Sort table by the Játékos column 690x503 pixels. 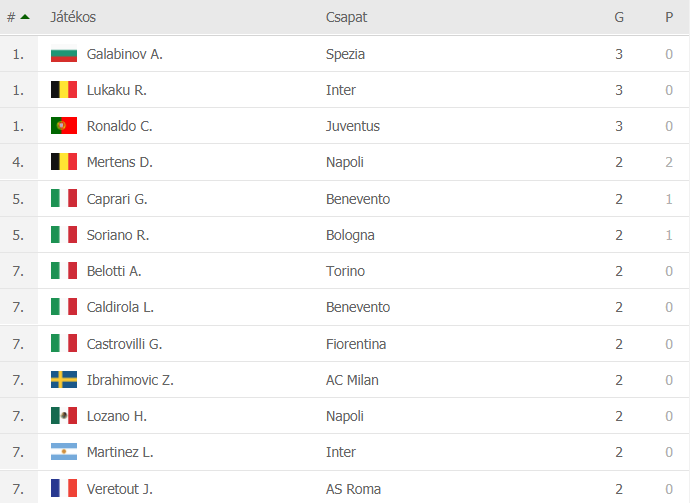tap(73, 17)
